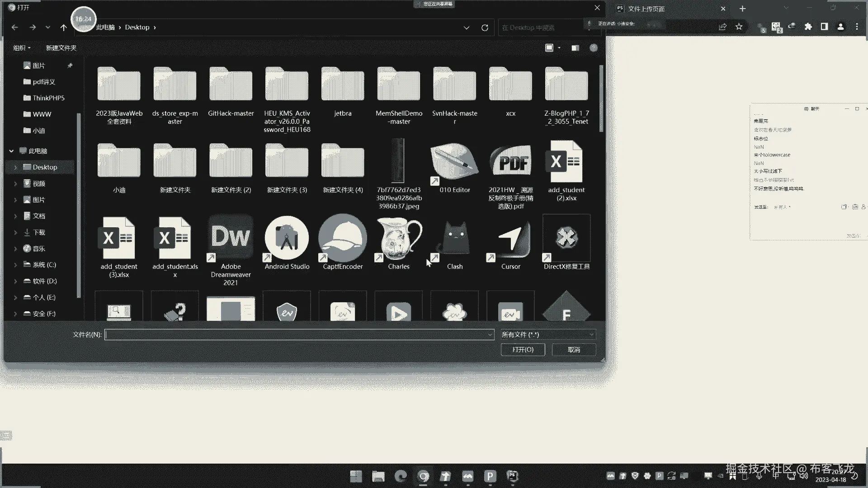The width and height of the screenshot is (868, 488).
Task: Collapse the 此电脑 tree node
Action: 11,151
